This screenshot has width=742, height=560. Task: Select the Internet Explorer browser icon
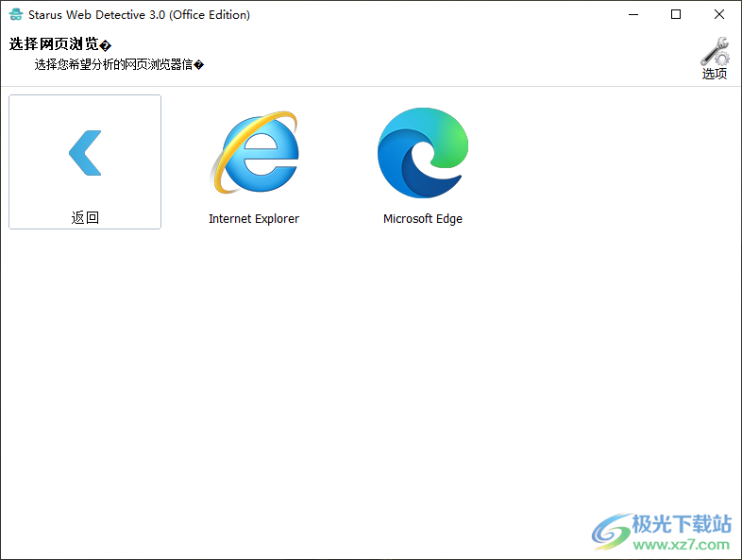255,152
